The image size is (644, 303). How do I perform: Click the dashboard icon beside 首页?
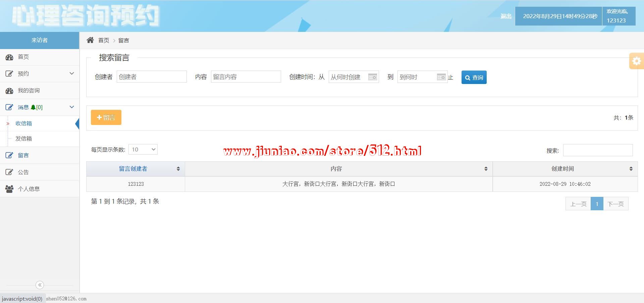pyautogui.click(x=9, y=57)
